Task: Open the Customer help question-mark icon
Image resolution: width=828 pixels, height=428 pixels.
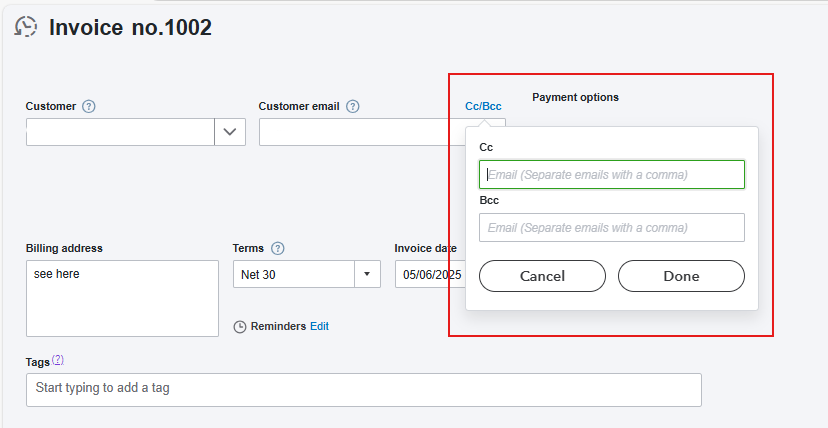Action: coord(89,107)
